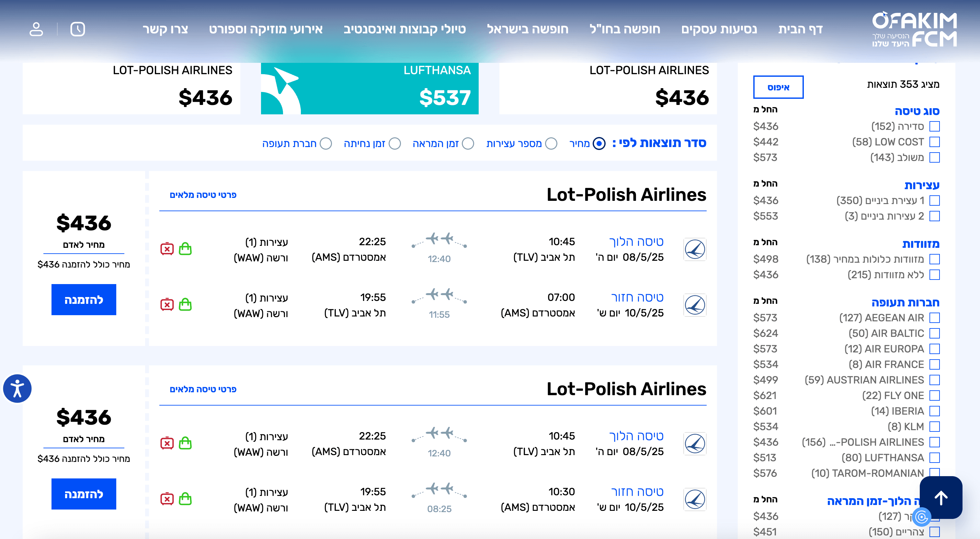Screen dimensions: 980x539
Task: Click the accessibility widget icon
Action: pos(17,388)
